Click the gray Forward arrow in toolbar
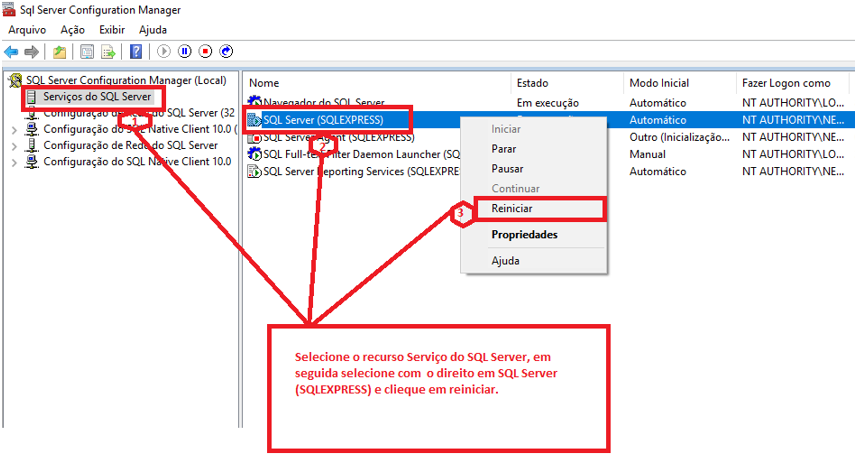This screenshot has width=855, height=472. point(32,52)
